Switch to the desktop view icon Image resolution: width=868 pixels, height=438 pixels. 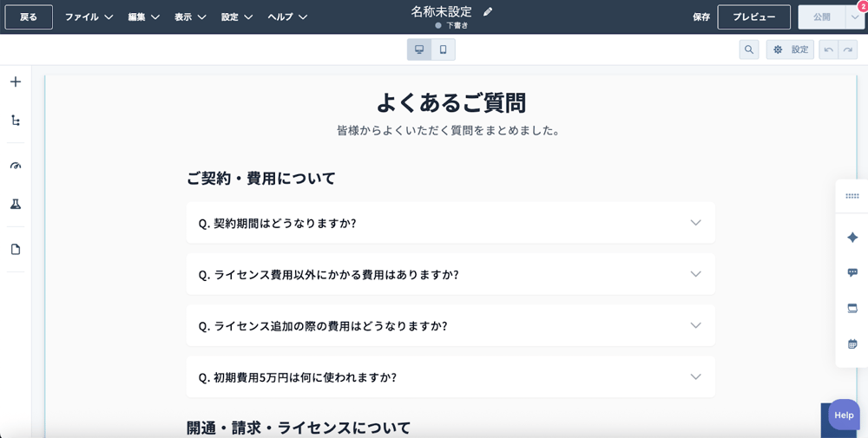(x=419, y=49)
